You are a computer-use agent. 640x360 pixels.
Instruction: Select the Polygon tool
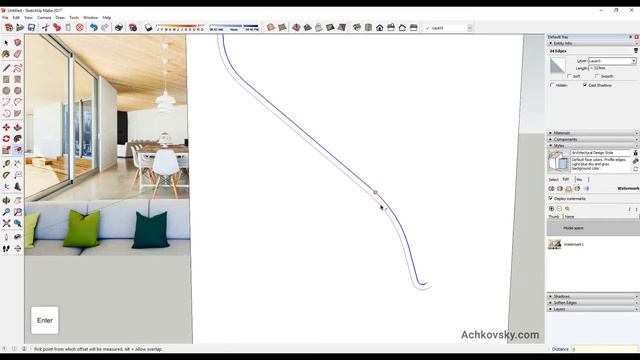[18, 91]
